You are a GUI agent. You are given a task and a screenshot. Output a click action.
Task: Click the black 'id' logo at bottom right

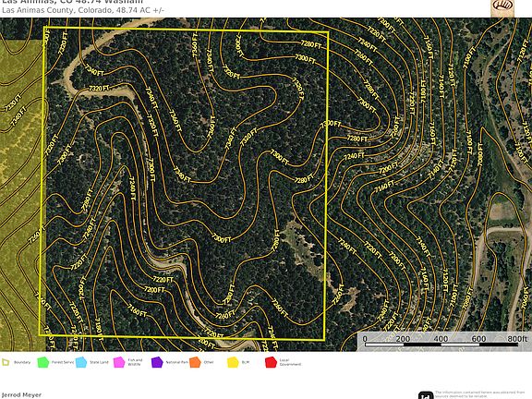point(426,395)
